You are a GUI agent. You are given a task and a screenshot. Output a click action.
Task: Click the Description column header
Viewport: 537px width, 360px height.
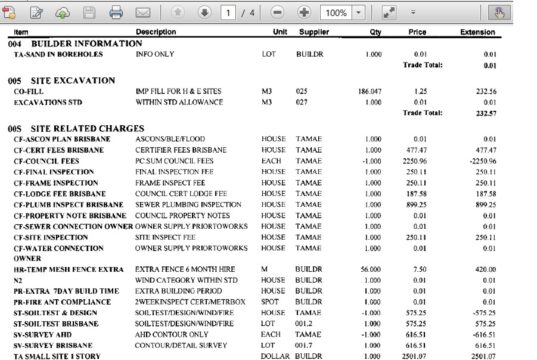[x=156, y=32]
